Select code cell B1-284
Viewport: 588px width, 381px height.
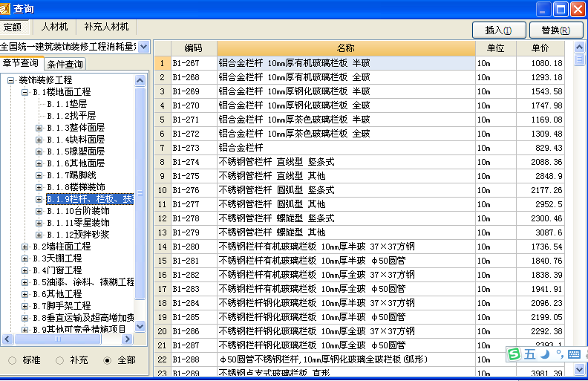tap(194, 303)
